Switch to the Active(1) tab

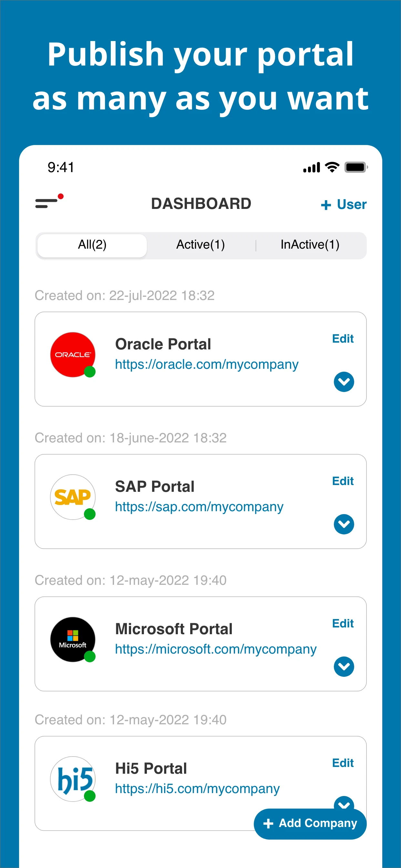200,245
